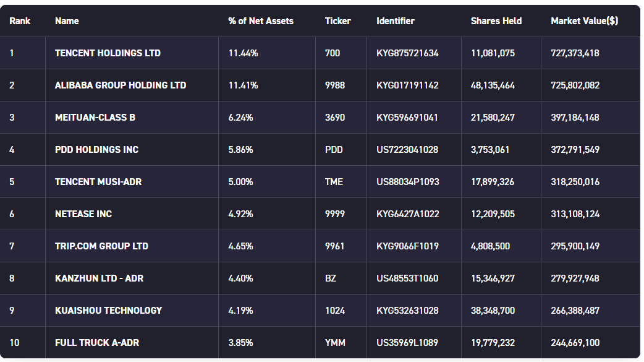Image resolution: width=644 pixels, height=362 pixels.
Task: Click TRIP.COM GROUP LTD name
Action: 101,246
